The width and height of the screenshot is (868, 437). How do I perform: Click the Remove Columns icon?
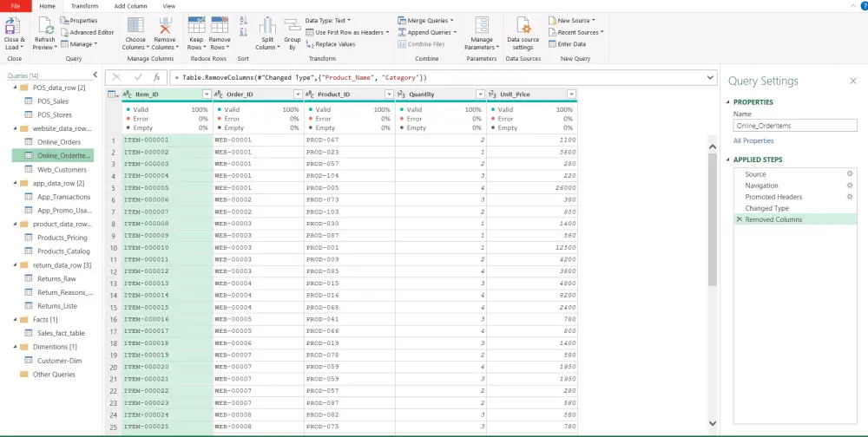[164, 26]
